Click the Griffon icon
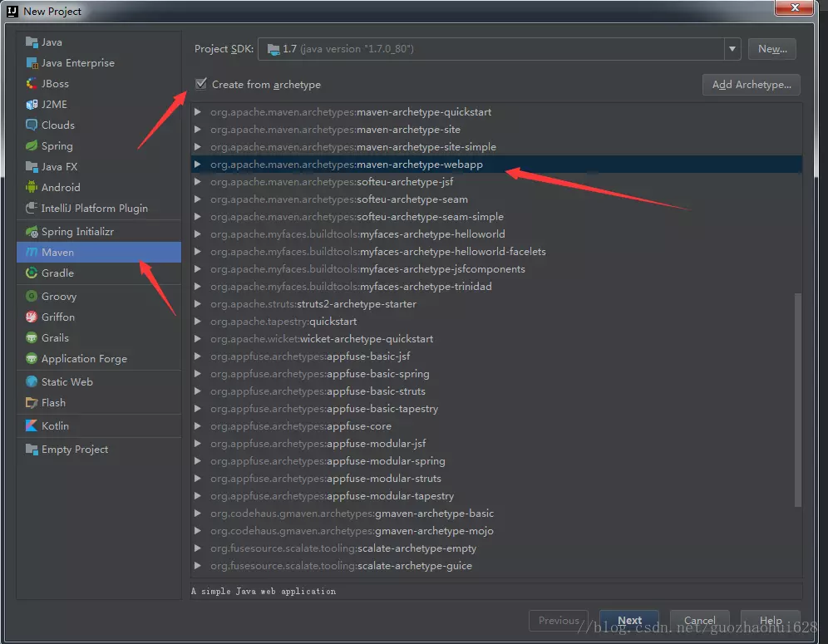The height and width of the screenshot is (644, 828). (32, 317)
